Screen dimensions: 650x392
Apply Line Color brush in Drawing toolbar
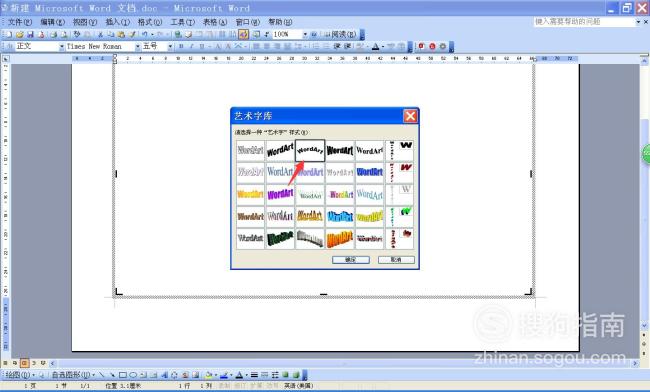tap(224, 375)
